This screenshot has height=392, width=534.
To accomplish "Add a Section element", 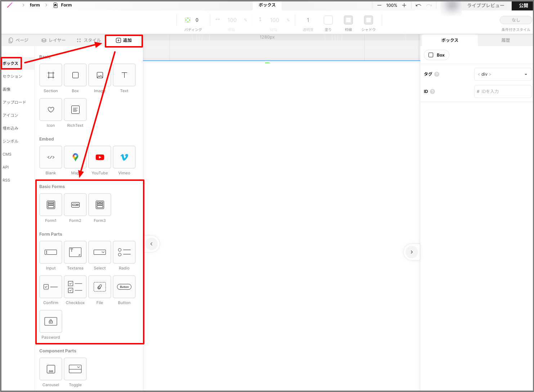I will [x=51, y=75].
